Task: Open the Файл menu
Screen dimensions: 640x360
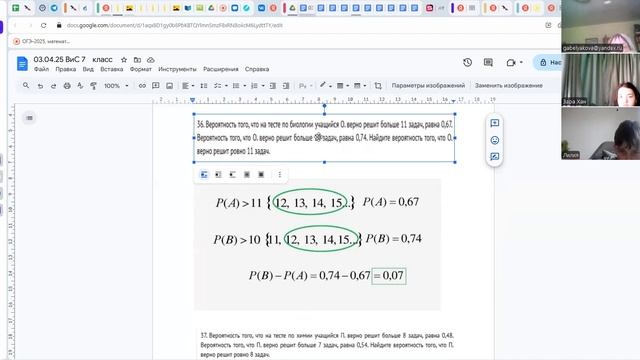Action: point(41,69)
